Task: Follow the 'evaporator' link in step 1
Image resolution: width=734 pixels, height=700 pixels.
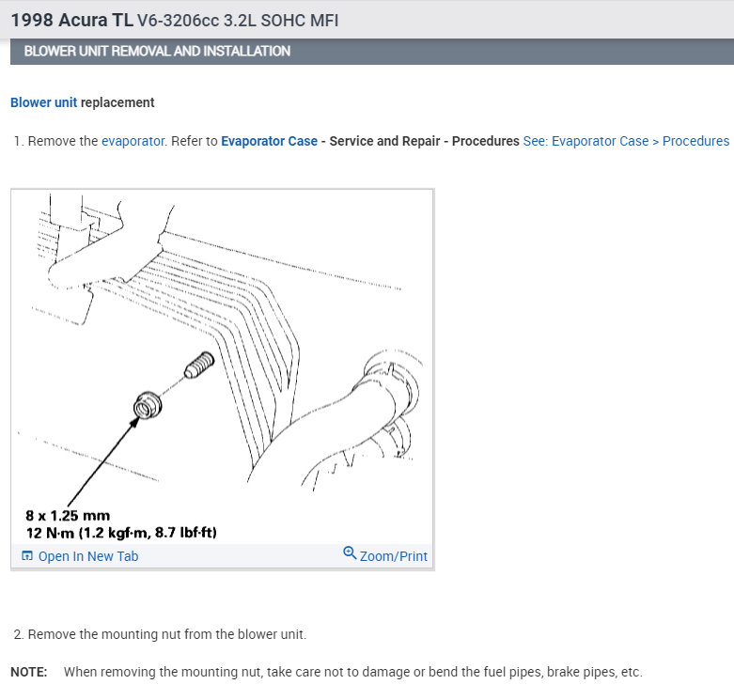Action: (x=133, y=141)
